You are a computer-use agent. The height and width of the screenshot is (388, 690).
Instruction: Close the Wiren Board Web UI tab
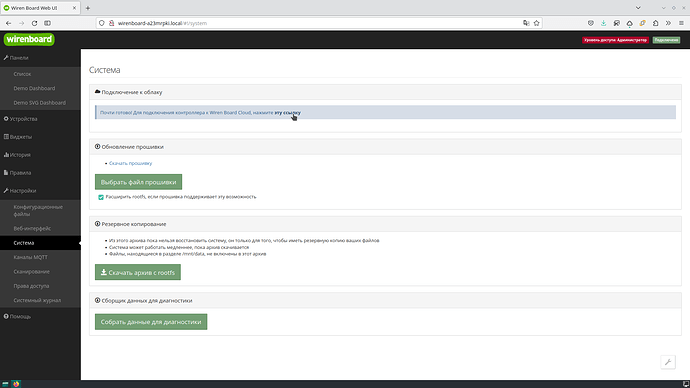point(74,8)
